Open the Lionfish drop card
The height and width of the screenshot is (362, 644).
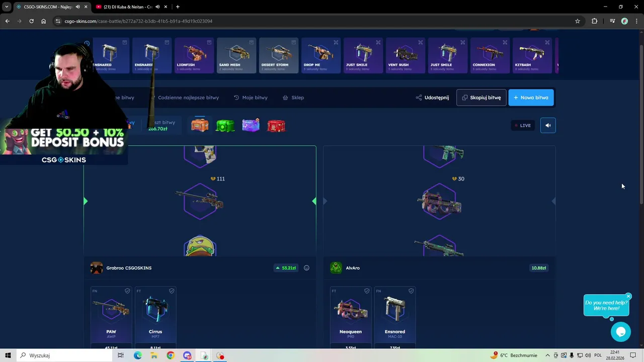pyautogui.click(x=194, y=55)
